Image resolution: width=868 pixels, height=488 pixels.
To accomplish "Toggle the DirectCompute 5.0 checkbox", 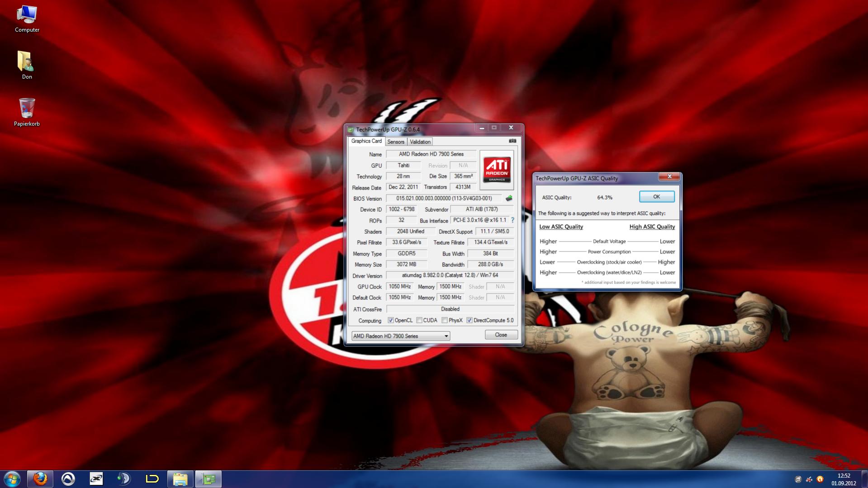I will 470,321.
